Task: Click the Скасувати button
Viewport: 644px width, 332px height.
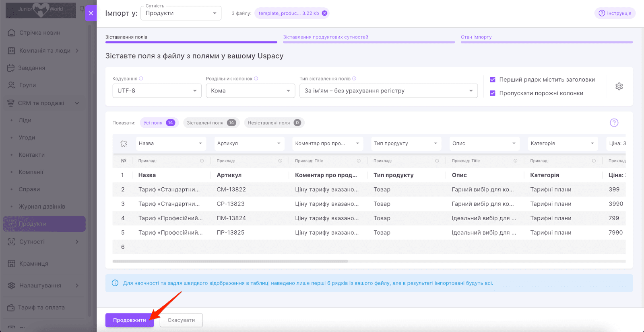Action: pos(181,320)
